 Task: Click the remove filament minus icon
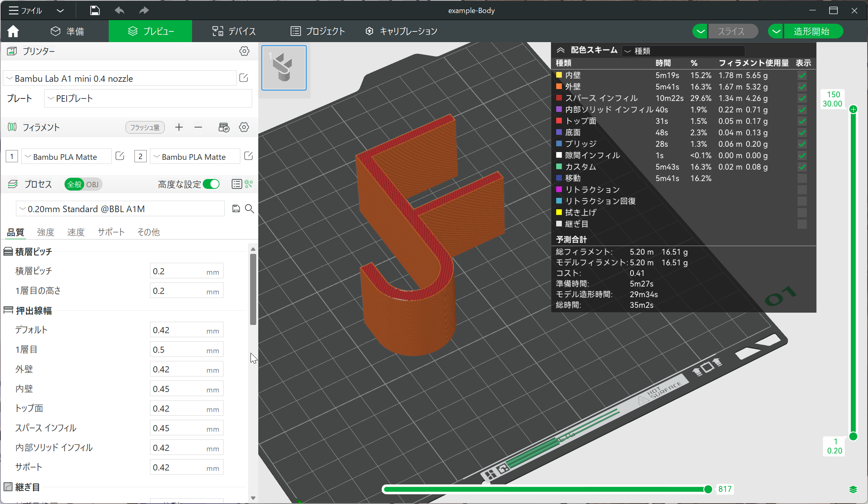click(x=198, y=128)
